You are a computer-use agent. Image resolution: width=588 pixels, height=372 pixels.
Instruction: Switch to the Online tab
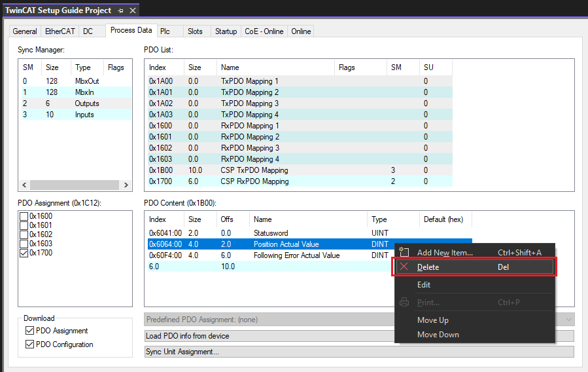click(301, 31)
